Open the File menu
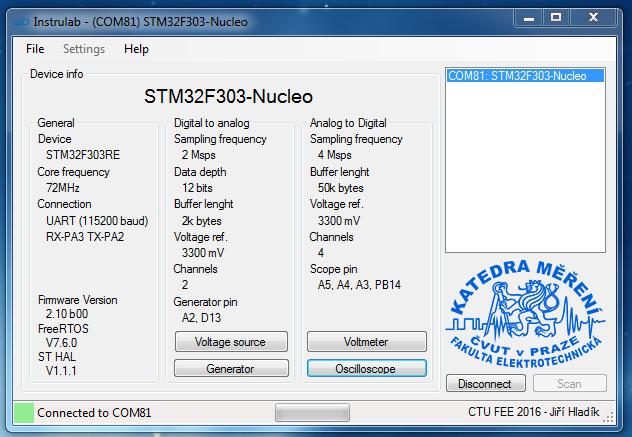Screen dimensions: 632x437 tap(35, 49)
